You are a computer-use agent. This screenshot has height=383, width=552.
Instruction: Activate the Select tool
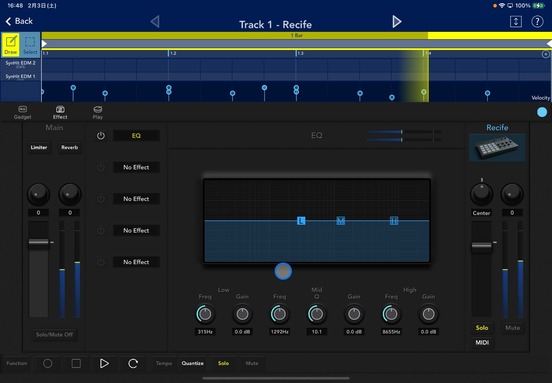coord(30,44)
